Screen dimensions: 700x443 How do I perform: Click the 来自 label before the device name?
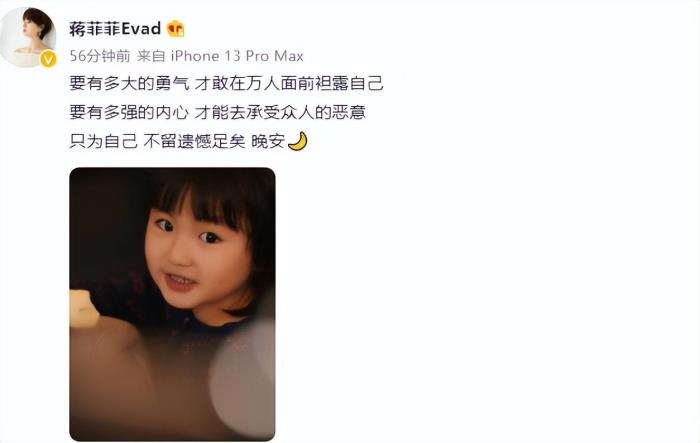point(151,56)
